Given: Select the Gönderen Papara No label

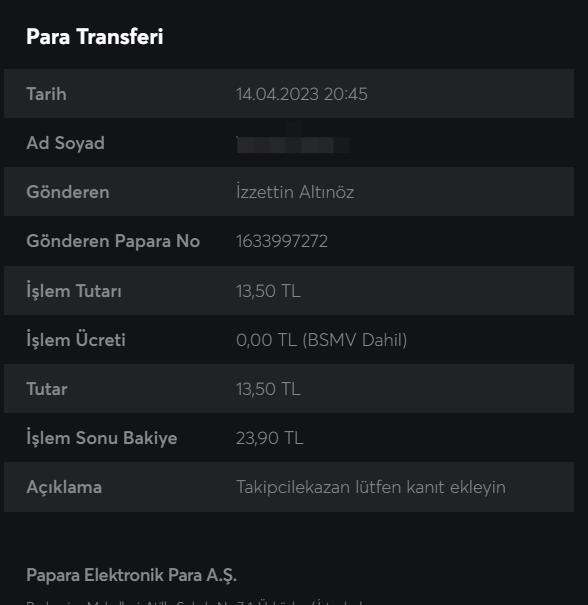Looking at the screenshot, I should (x=113, y=241).
